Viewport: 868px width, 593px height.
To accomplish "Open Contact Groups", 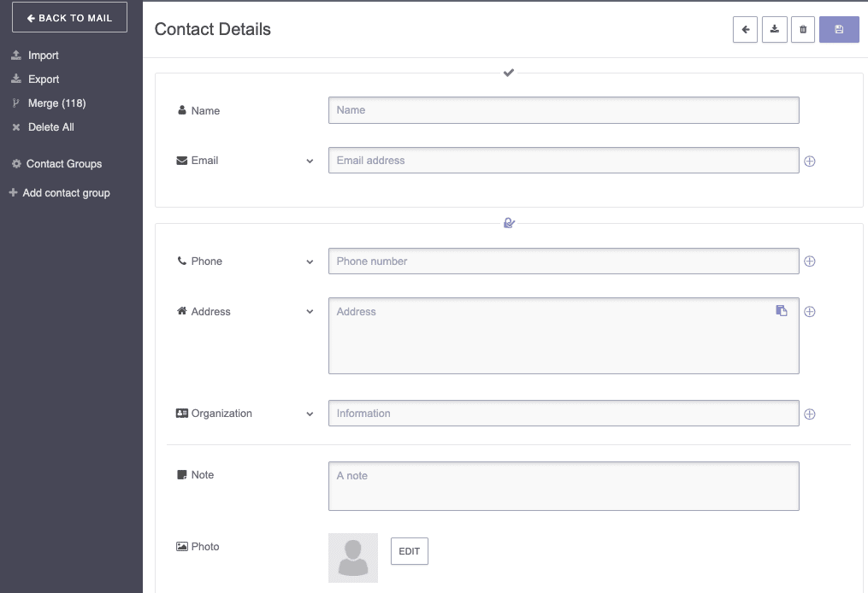I will (56, 164).
